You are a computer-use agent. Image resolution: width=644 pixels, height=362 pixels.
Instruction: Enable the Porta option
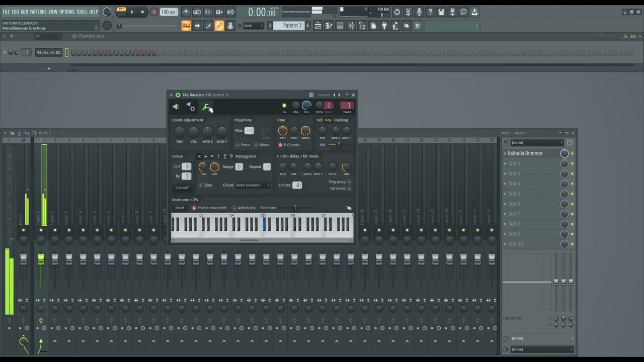pos(236,145)
